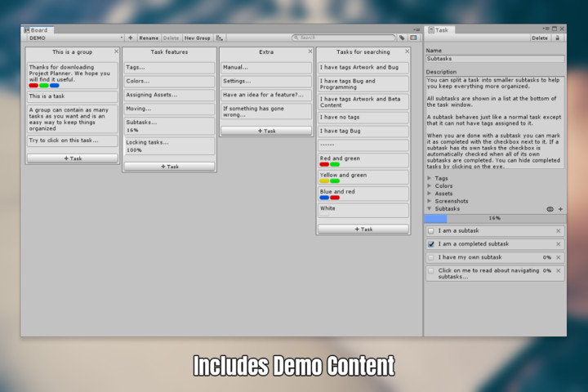Click the tag filter icon beside search

pos(402,38)
